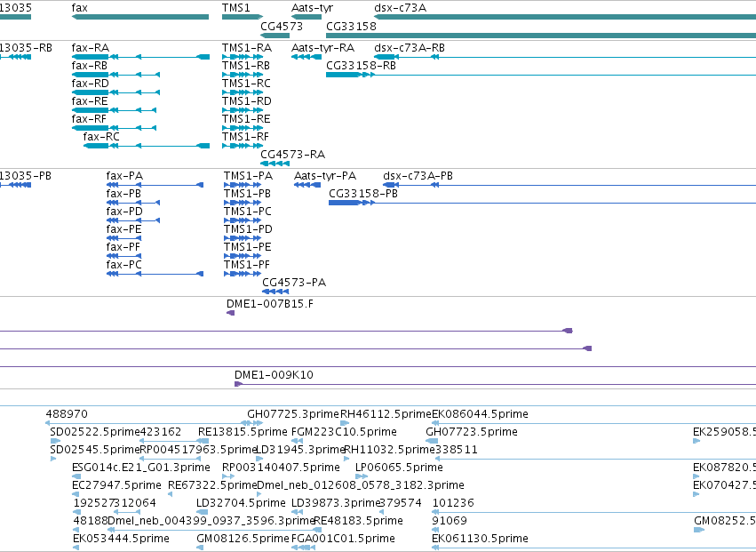Click the purple DME1-007B15.F feature glyph

230,313
